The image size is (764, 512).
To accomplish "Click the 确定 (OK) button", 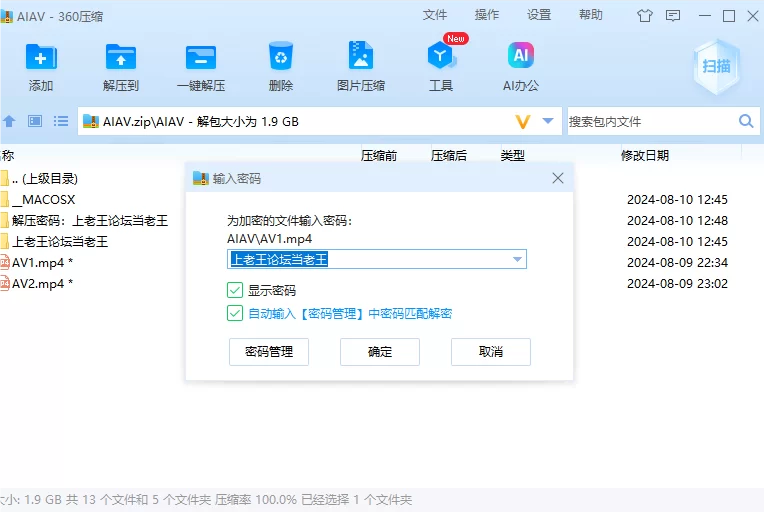I will (380, 352).
